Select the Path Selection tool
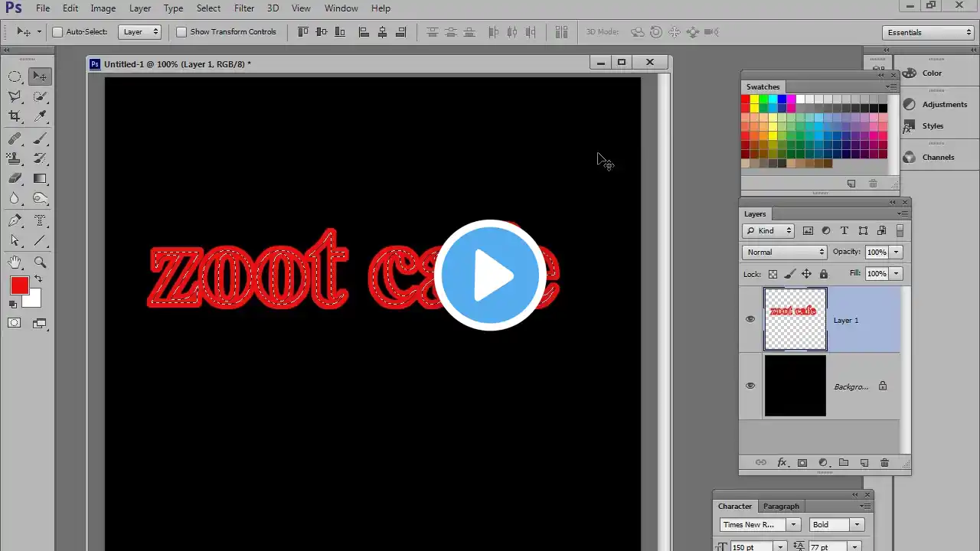The width and height of the screenshot is (980, 551). click(x=15, y=241)
